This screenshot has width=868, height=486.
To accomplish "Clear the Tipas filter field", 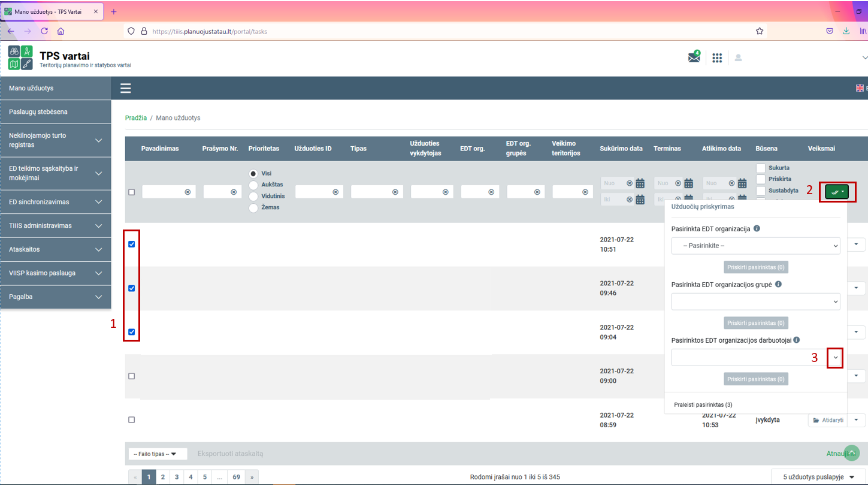I will [395, 192].
